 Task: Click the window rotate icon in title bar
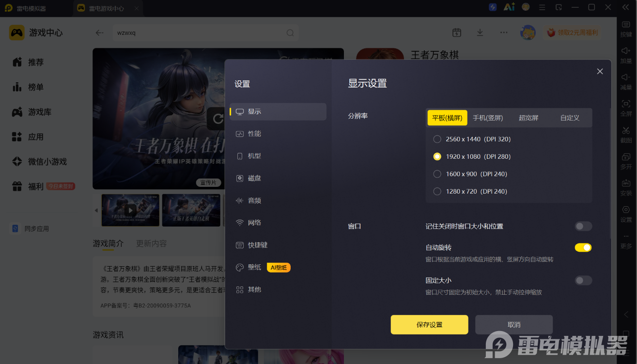[x=559, y=7]
